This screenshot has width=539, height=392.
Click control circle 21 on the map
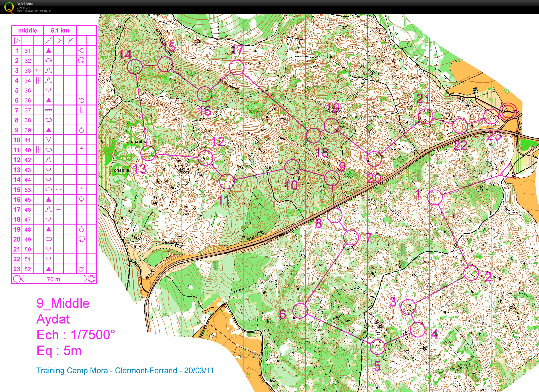(x=425, y=116)
